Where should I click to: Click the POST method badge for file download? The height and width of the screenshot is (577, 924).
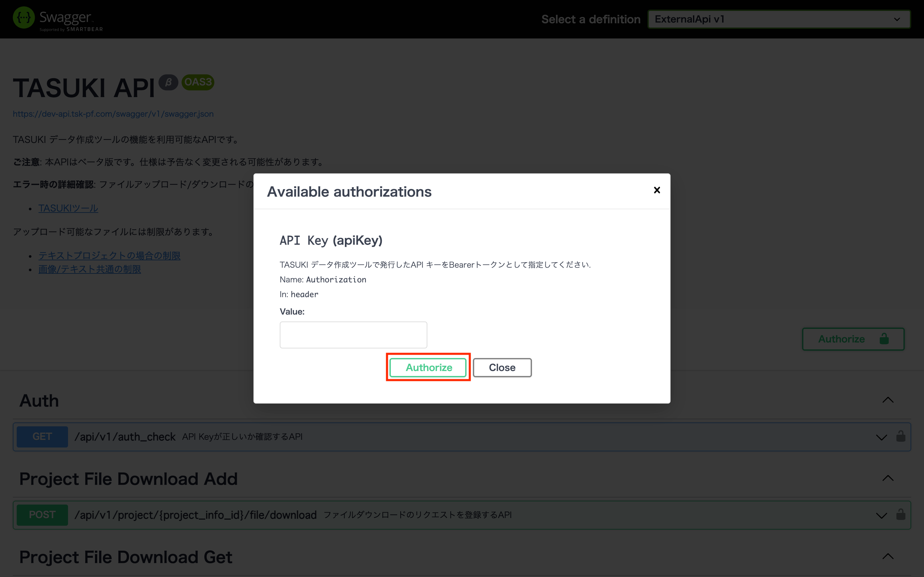[x=42, y=515]
